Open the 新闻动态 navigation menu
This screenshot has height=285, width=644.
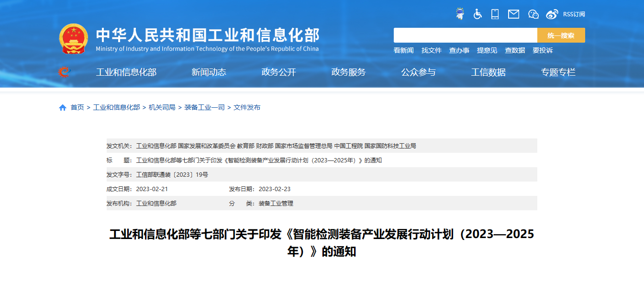(209, 72)
